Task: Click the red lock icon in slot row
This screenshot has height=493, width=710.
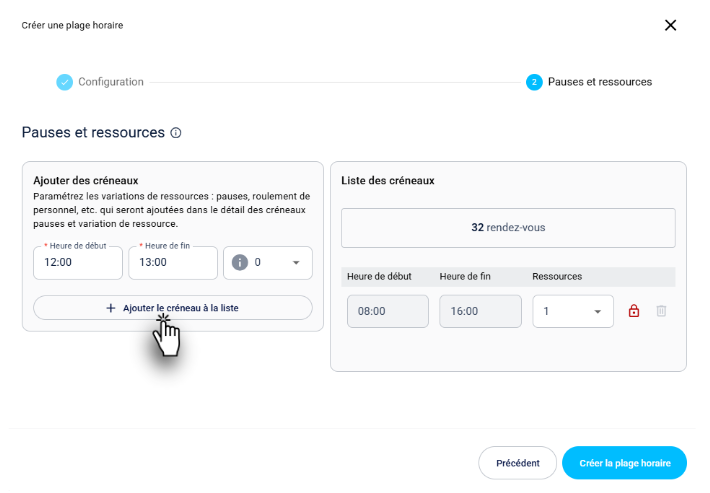Action: coord(633,311)
